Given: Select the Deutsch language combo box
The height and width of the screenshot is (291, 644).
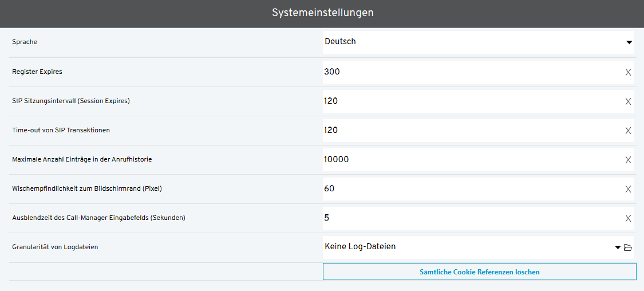Looking at the screenshot, I should coord(469,42).
